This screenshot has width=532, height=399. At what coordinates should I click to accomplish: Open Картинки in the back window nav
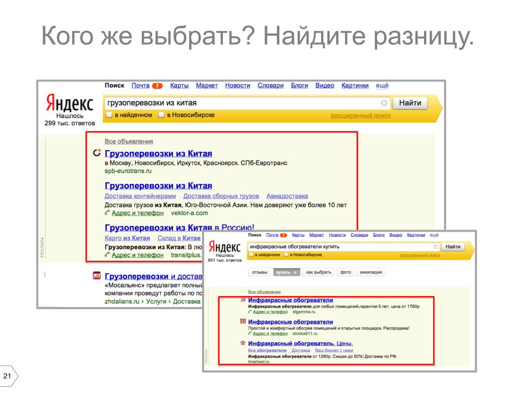pyautogui.click(x=355, y=86)
